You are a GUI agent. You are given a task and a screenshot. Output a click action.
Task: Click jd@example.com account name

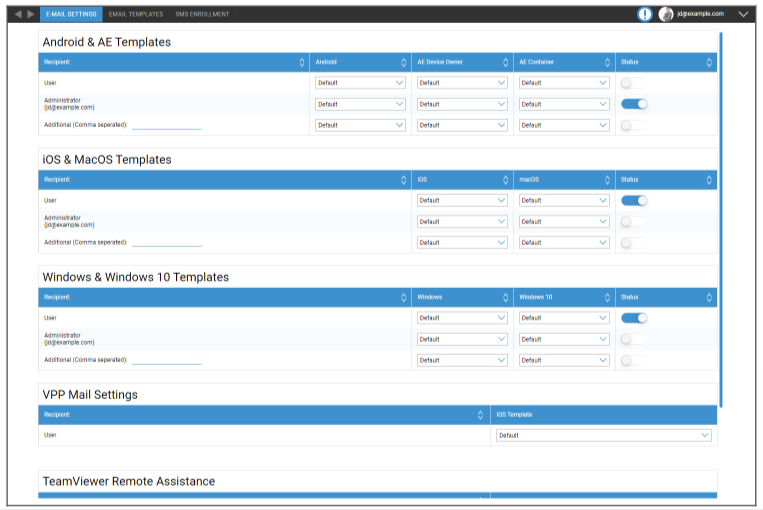[x=700, y=14]
